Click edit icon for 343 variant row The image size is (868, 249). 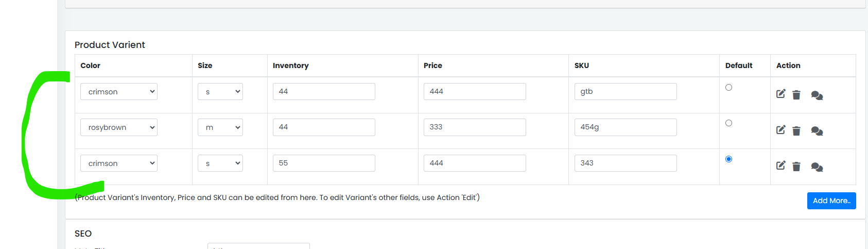coord(781,165)
